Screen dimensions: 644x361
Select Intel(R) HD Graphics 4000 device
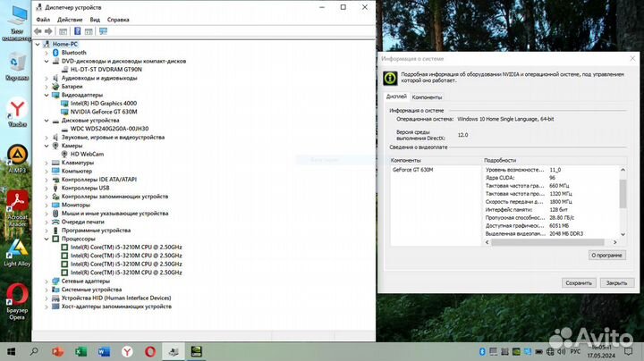(x=104, y=104)
